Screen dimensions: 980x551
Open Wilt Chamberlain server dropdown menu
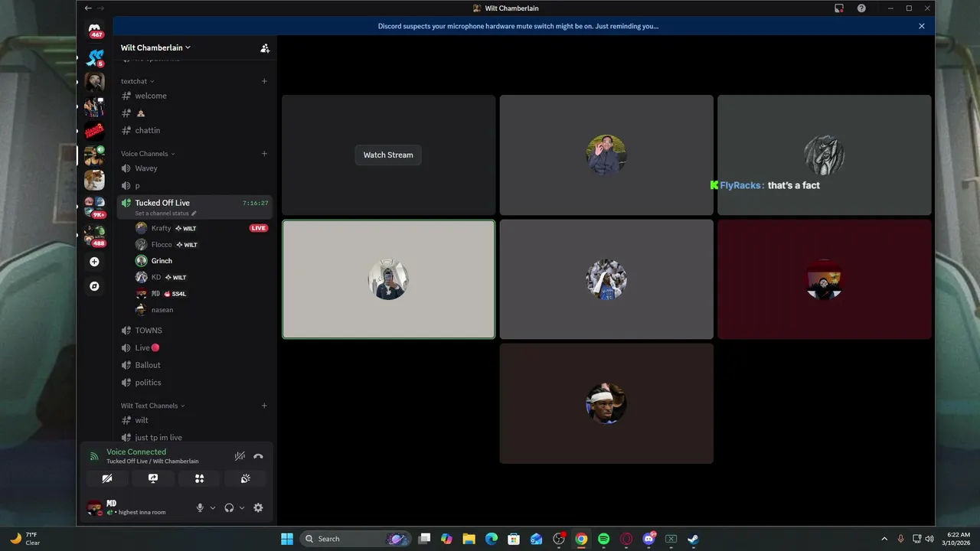point(156,47)
